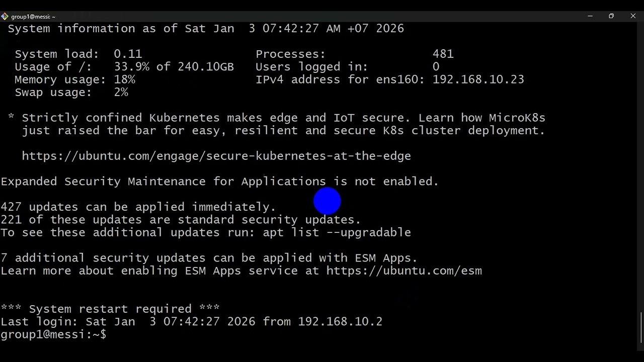The image size is (644, 362).
Task: Click window title group1@messi: ~
Action: [33, 17]
